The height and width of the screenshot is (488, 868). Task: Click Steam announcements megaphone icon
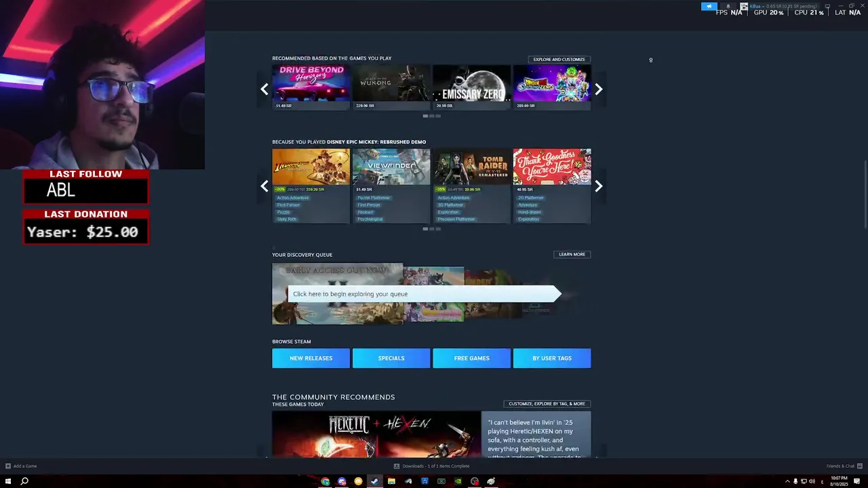[709, 6]
